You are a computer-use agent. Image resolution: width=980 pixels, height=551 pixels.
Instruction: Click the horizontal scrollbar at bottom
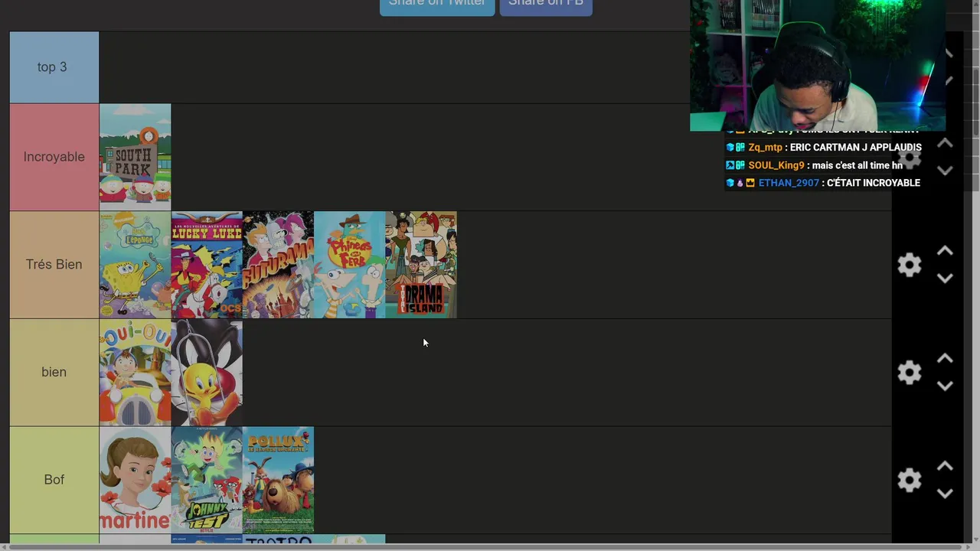[x=484, y=546]
